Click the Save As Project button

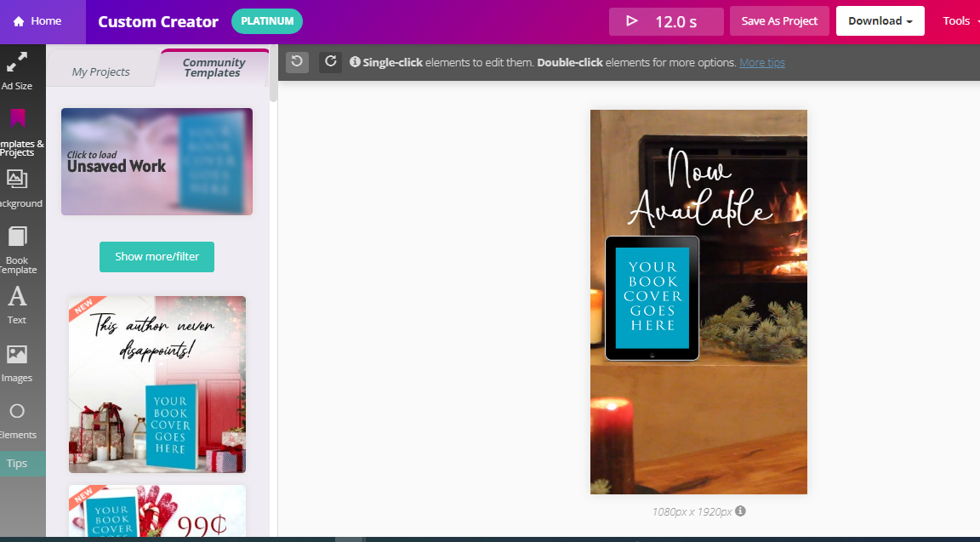point(779,21)
